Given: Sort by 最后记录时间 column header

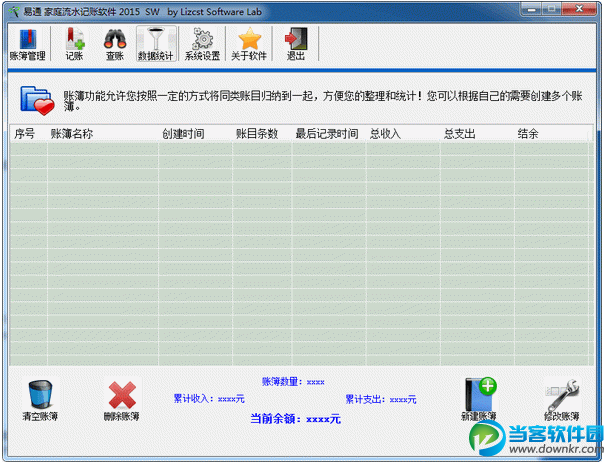Looking at the screenshot, I should (x=329, y=134).
